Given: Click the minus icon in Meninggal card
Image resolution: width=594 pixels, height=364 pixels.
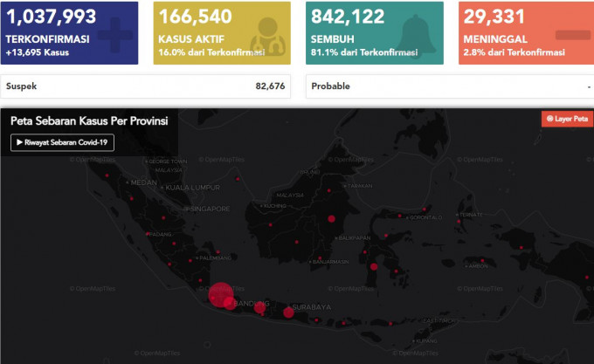Looking at the screenshot, I should (x=572, y=35).
